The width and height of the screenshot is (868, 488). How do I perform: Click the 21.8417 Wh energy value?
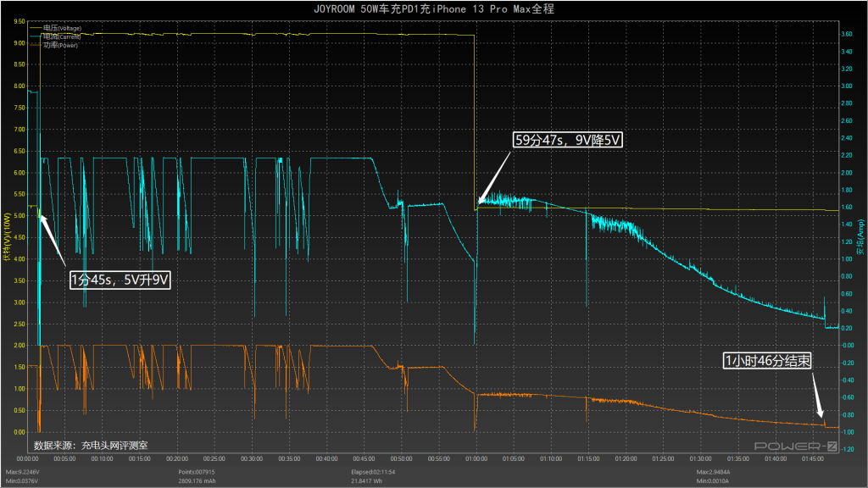click(x=368, y=481)
